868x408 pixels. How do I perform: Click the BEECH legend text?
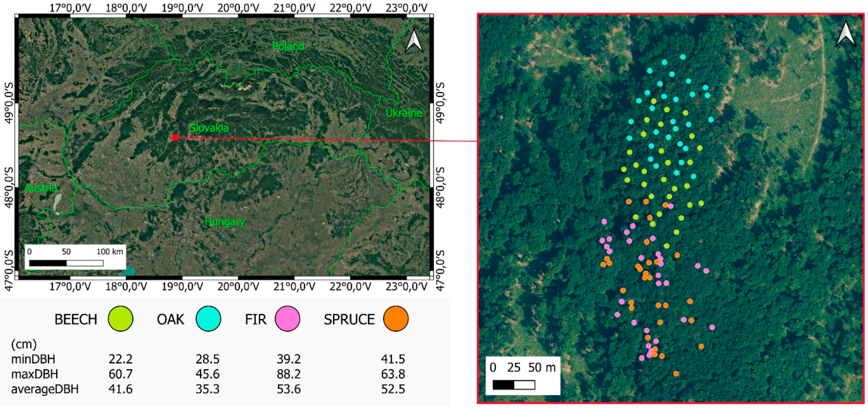76,319
